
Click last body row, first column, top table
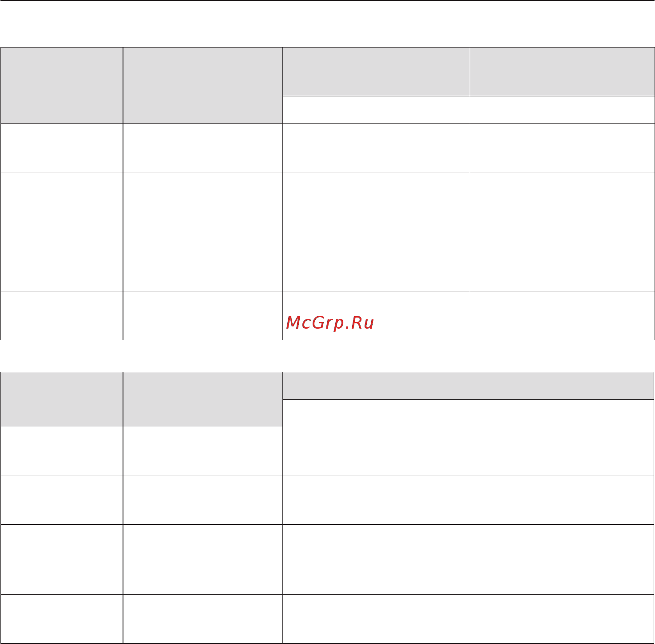pos(62,315)
